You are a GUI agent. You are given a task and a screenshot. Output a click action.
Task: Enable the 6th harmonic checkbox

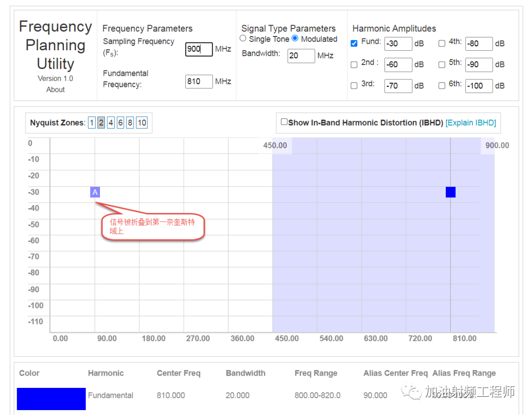[442, 86]
